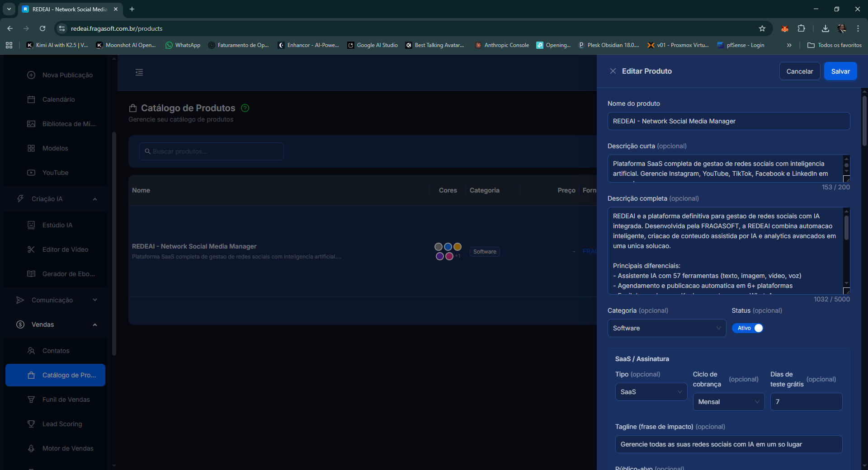Click the Contatos people icon
The width and height of the screenshot is (868, 470).
[31, 351]
